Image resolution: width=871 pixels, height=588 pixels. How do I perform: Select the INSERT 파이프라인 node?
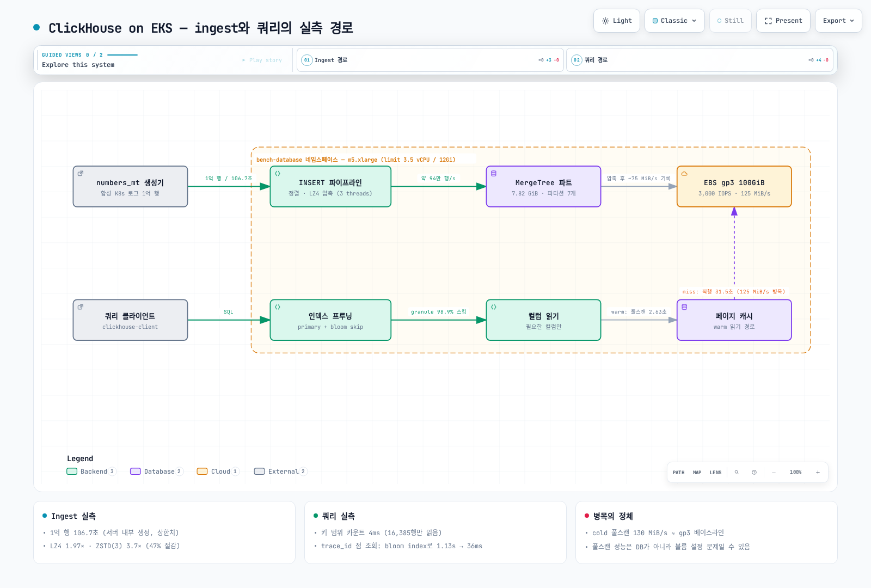(330, 187)
